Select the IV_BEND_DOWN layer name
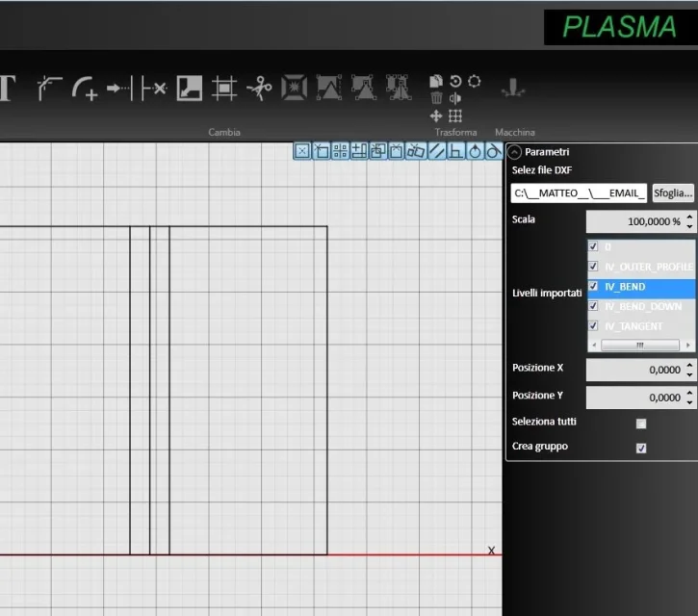Viewport: 698px width, 616px height. click(643, 307)
